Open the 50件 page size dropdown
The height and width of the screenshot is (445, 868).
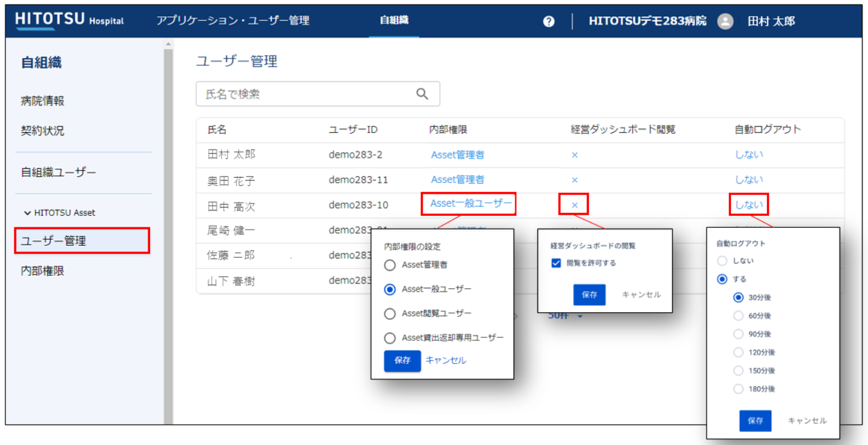click(x=566, y=316)
